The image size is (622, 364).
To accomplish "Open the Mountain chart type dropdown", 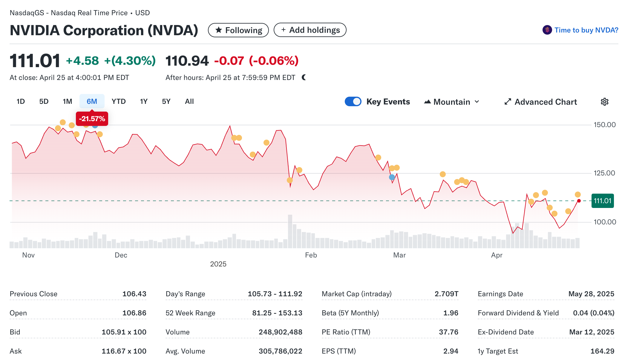I will (x=451, y=102).
